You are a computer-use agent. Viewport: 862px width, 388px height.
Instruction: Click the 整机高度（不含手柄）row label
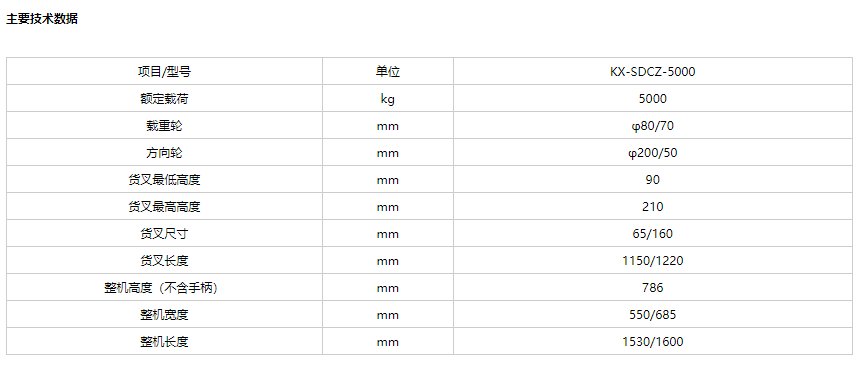[164, 287]
